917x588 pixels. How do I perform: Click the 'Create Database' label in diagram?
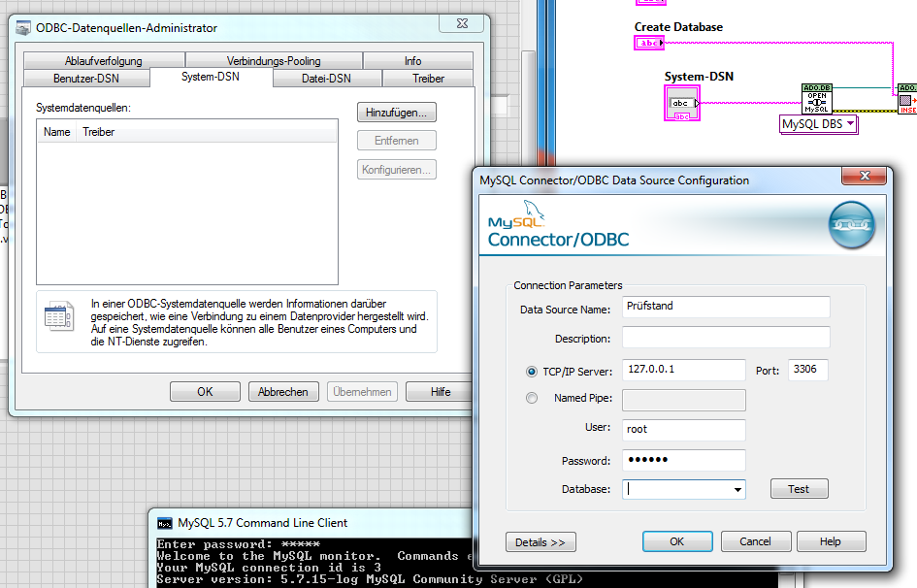(678, 27)
